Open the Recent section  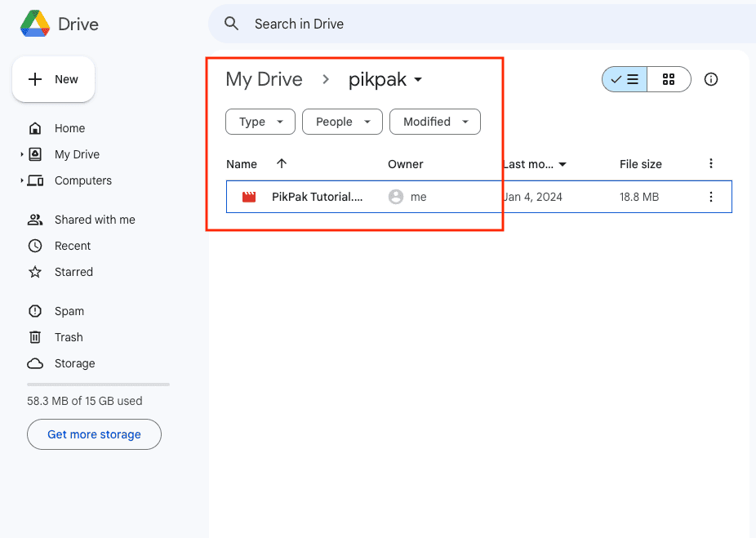click(x=73, y=246)
